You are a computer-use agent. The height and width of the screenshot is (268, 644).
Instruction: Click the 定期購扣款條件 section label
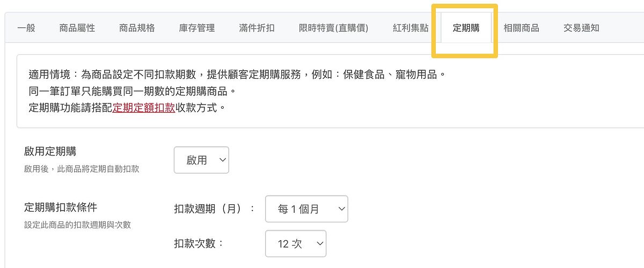60,207
